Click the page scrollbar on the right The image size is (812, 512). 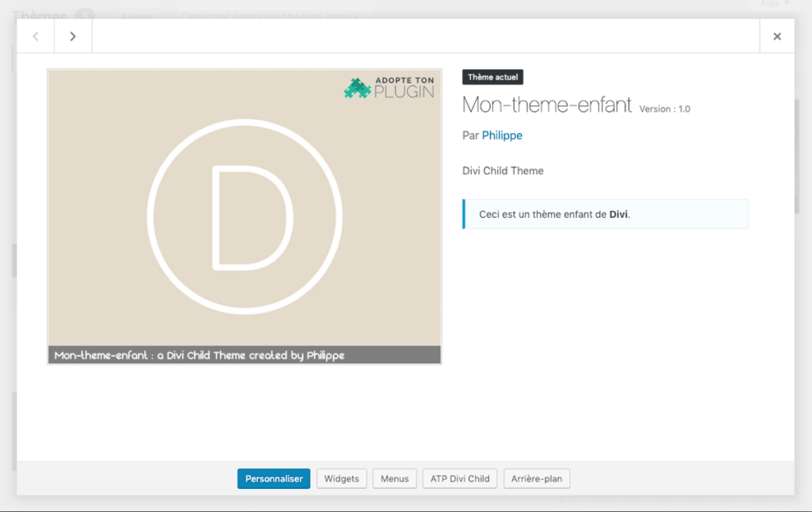pos(798,155)
